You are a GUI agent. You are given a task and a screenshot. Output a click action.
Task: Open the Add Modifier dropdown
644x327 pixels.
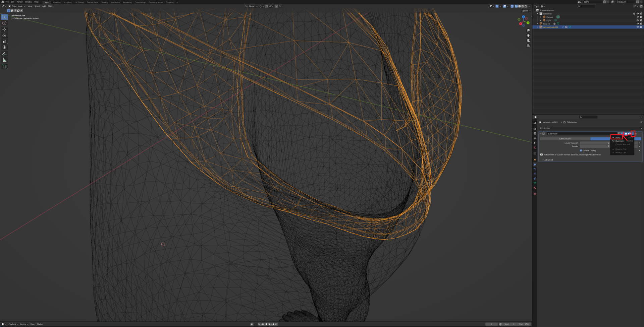coord(590,128)
